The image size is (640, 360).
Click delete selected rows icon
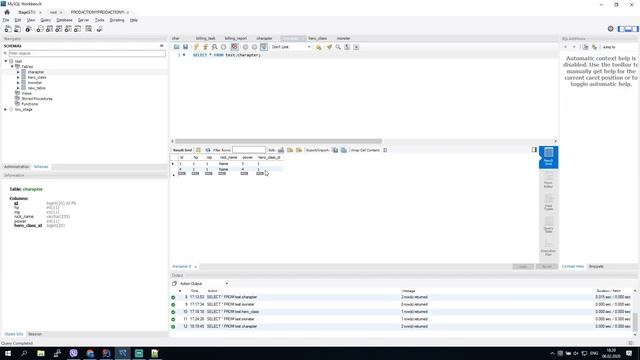coord(299,150)
